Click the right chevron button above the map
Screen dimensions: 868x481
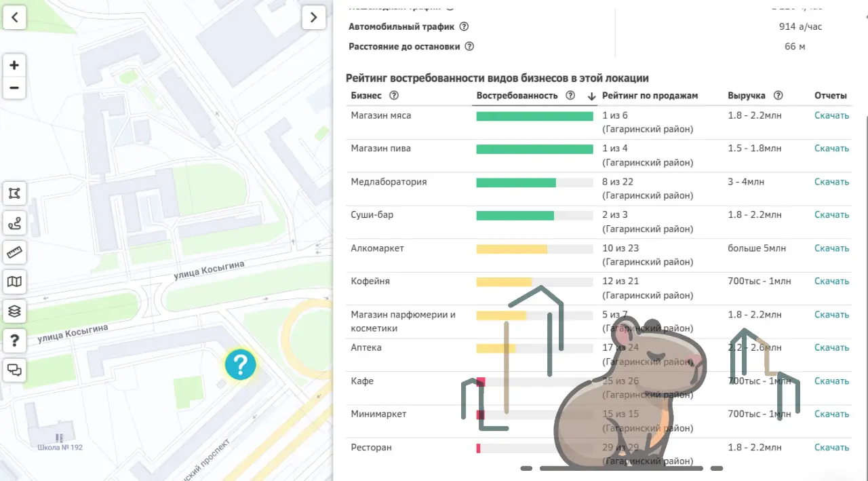pyautogui.click(x=313, y=17)
